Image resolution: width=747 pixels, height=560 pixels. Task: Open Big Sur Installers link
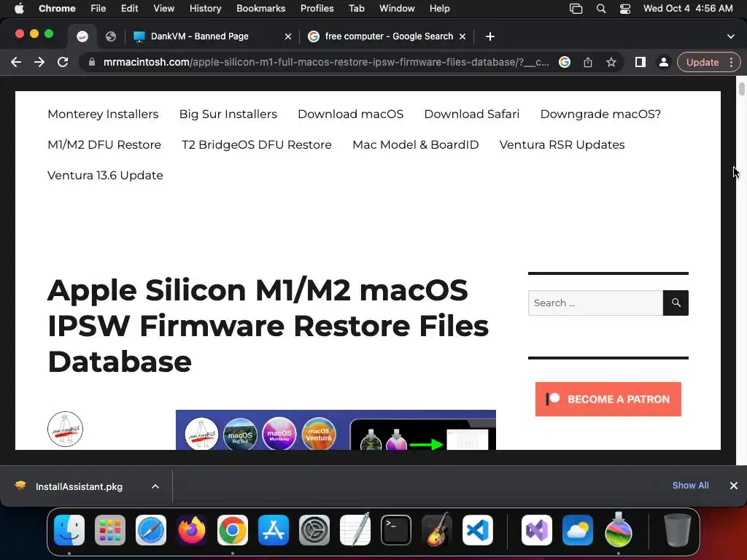click(228, 114)
